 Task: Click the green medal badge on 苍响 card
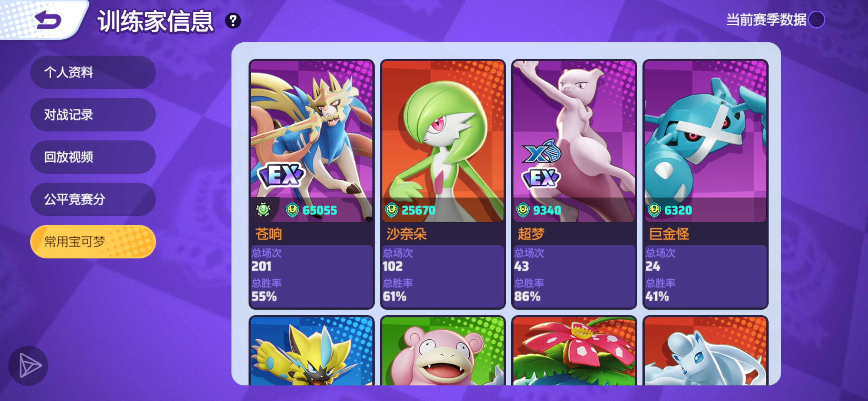tap(263, 210)
